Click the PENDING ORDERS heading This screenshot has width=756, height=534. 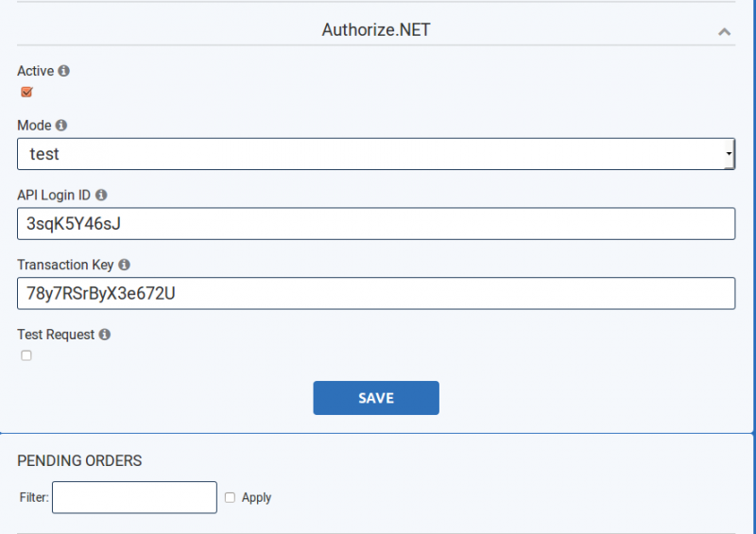[79, 460]
